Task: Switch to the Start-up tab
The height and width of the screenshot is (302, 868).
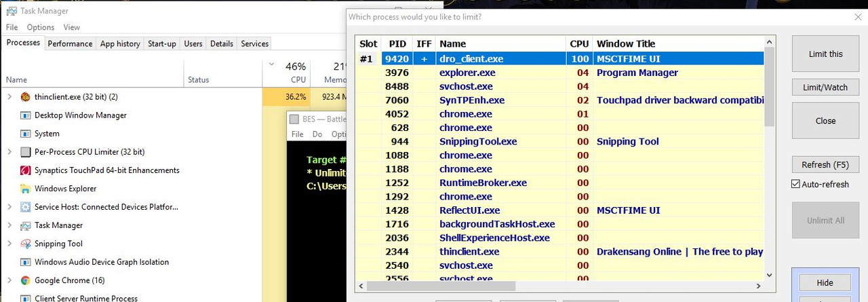Action: (162, 43)
